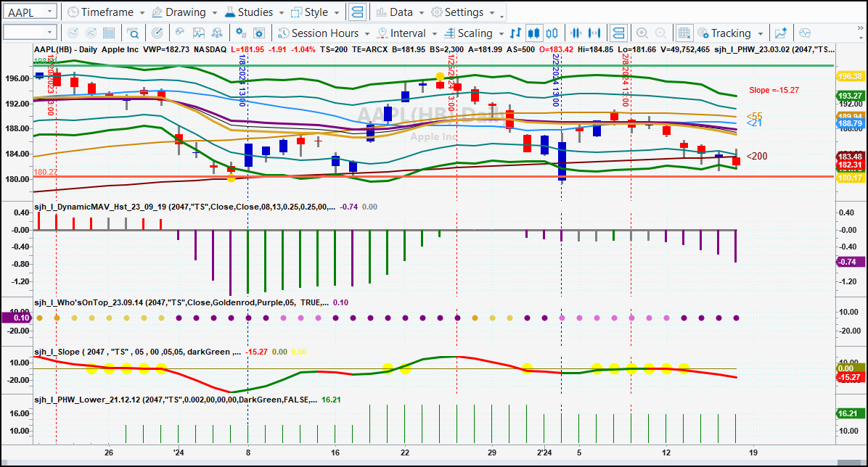Image resolution: width=868 pixels, height=467 pixels.
Task: Click the 'Hi=184.85' value in header
Action: [595, 49]
